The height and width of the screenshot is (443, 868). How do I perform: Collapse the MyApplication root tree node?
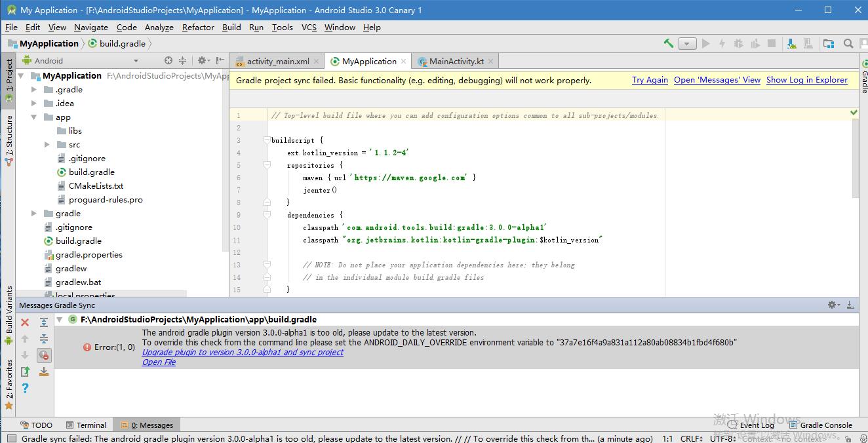[22, 76]
